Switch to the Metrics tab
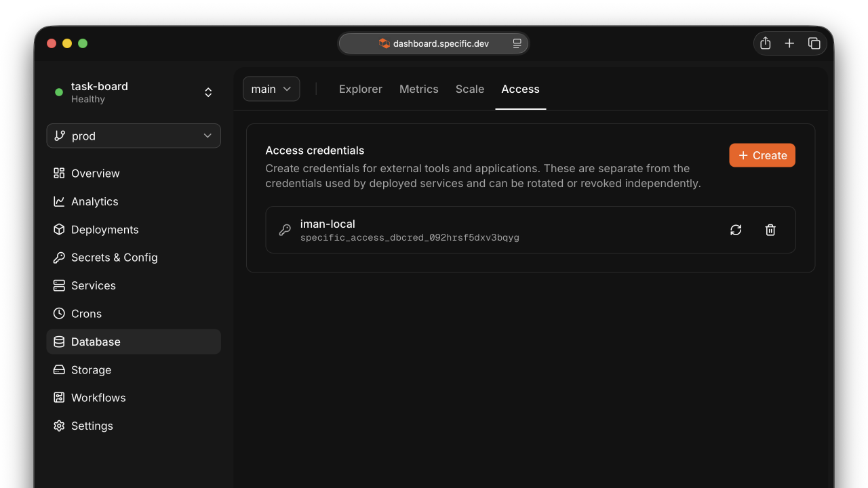 point(419,89)
